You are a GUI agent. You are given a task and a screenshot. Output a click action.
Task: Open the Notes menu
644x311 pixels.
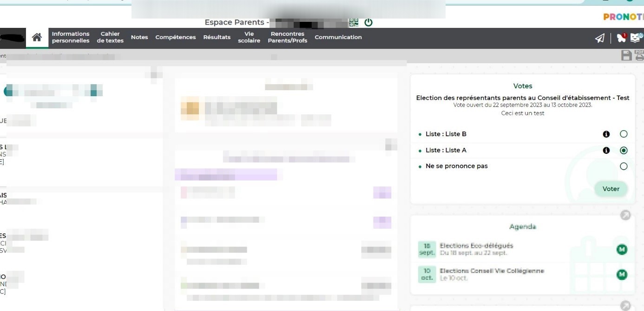point(139,38)
